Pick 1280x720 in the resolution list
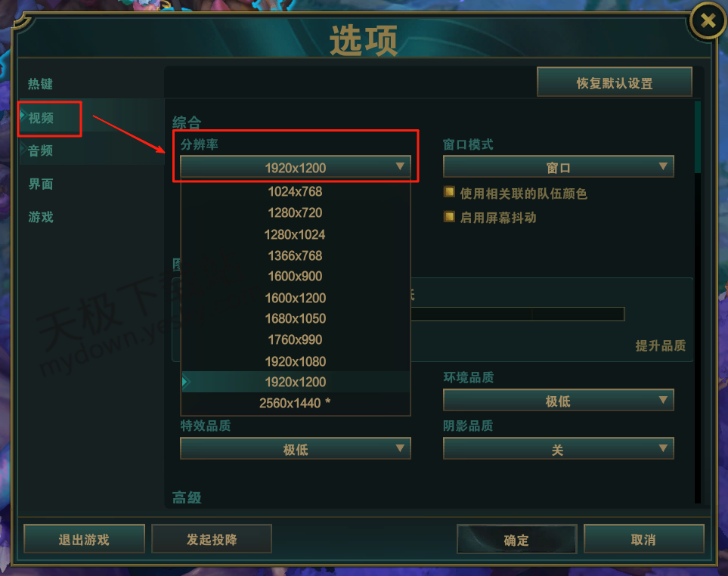 (x=296, y=212)
